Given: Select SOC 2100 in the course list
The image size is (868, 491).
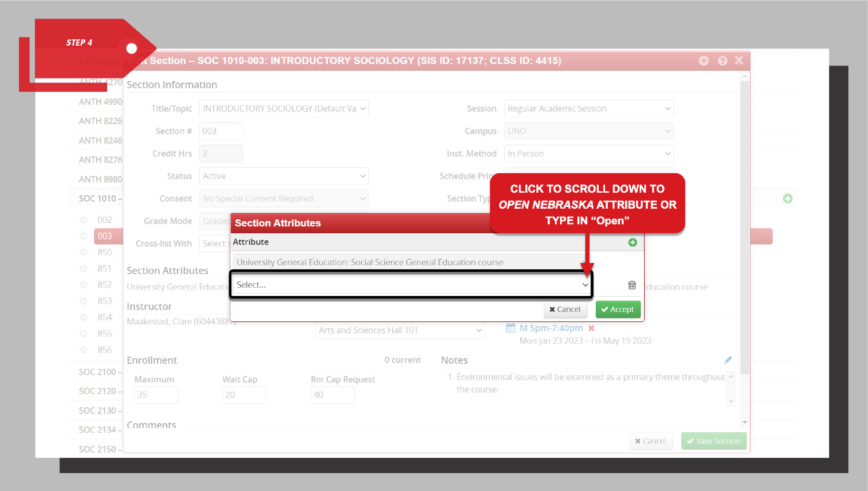Looking at the screenshot, I should 98,372.
